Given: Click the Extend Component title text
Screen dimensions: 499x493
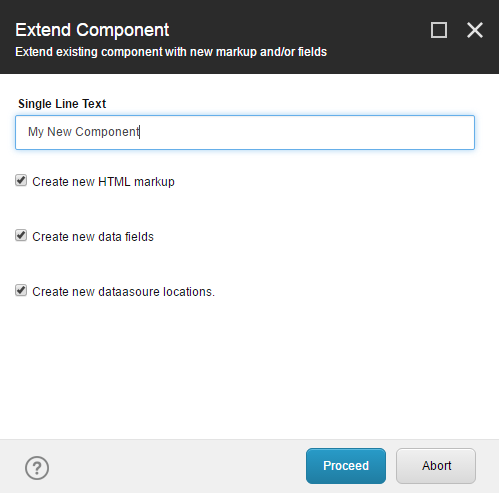Looking at the screenshot, I should (92, 30).
